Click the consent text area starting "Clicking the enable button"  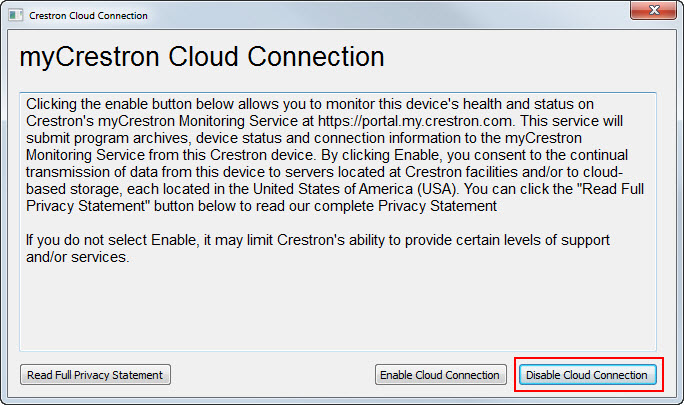(338, 222)
